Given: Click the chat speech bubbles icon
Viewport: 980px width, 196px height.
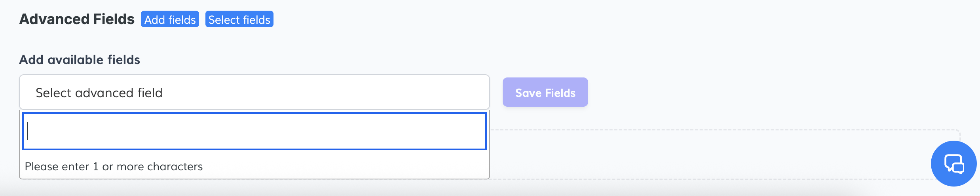Looking at the screenshot, I should coord(954,164).
